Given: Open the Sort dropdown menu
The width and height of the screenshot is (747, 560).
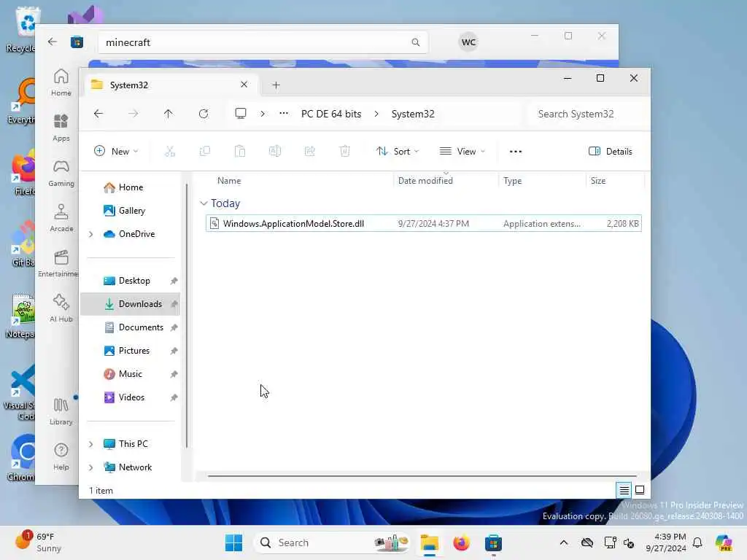Looking at the screenshot, I should [x=398, y=152].
